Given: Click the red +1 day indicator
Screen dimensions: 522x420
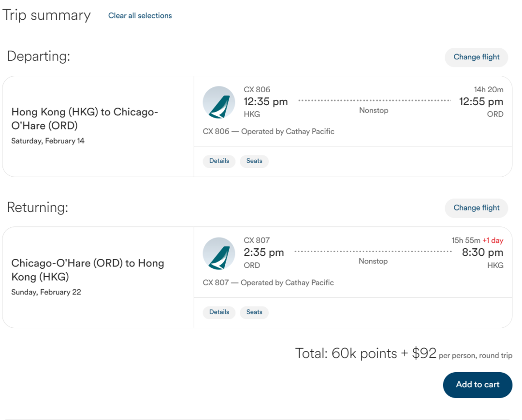Looking at the screenshot, I should coord(493,240).
